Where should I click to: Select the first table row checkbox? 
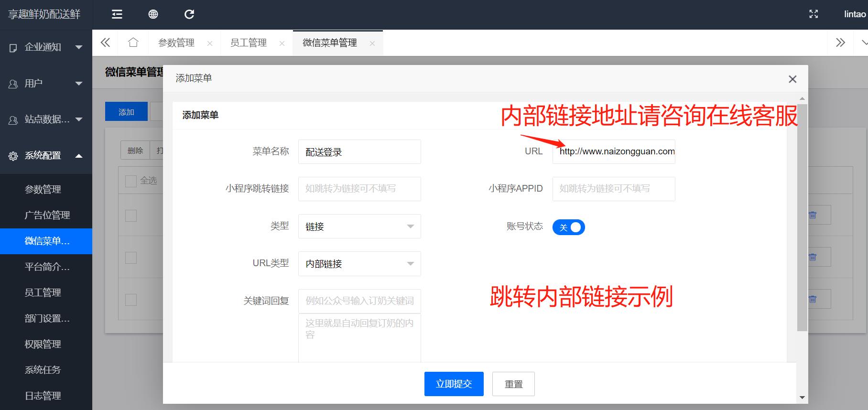[130, 216]
